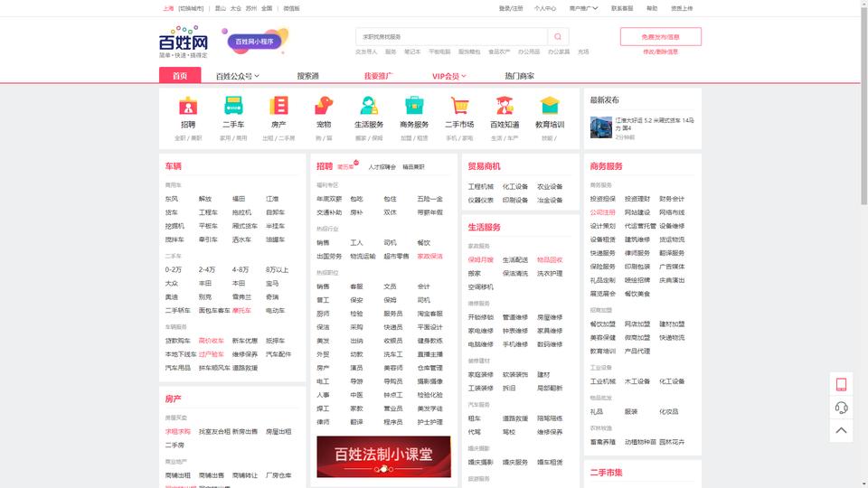The width and height of the screenshot is (868, 488).
Task: Open the 二手市集 section heading
Action: click(x=606, y=473)
